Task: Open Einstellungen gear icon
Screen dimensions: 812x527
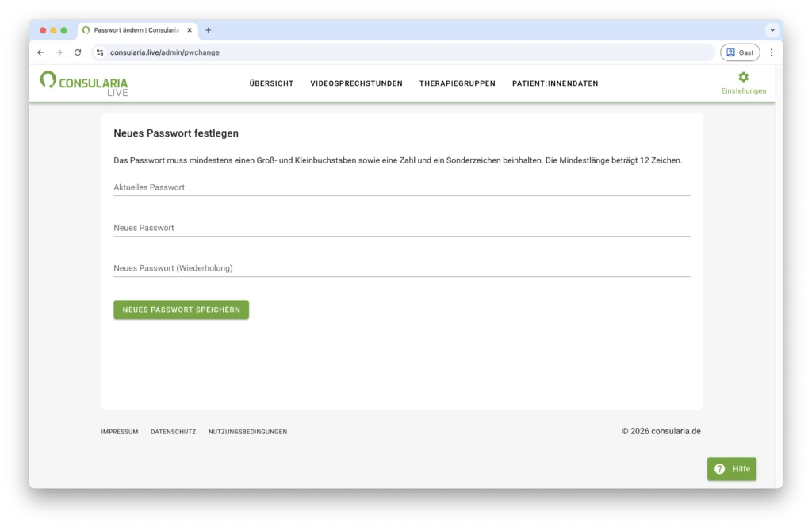Action: [743, 77]
